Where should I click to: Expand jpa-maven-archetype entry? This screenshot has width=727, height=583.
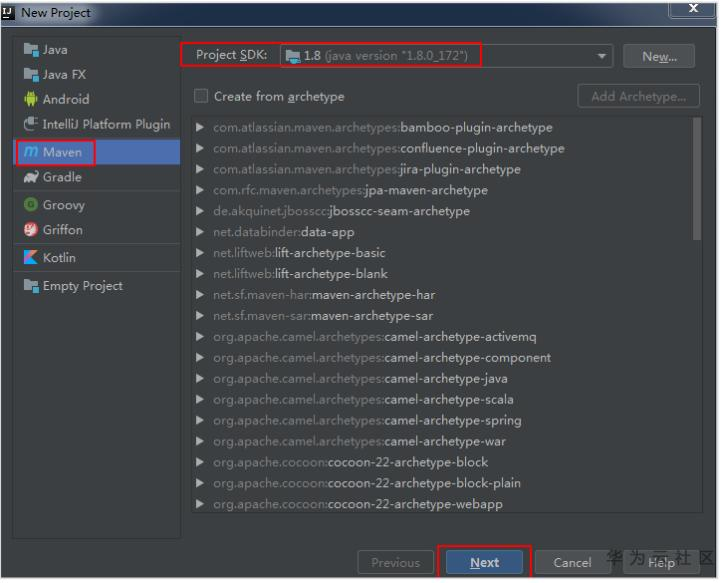pyautogui.click(x=200, y=190)
